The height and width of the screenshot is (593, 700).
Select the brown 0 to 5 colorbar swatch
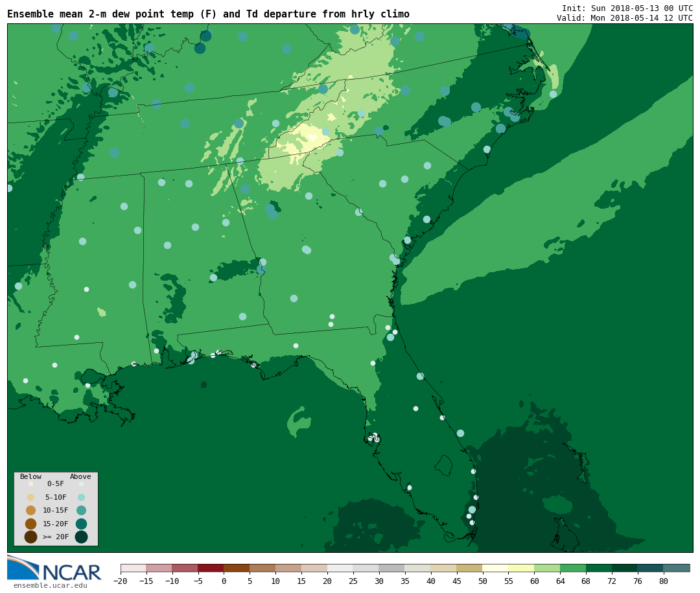click(x=237, y=568)
